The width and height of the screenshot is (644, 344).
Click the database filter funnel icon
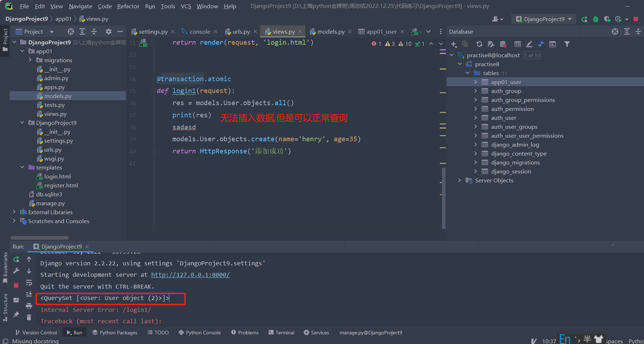click(567, 44)
